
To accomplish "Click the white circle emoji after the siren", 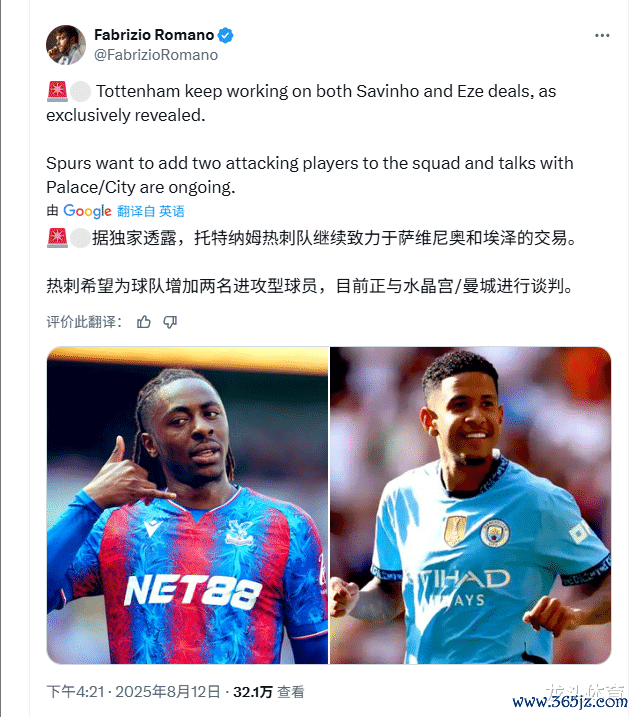I will (80, 91).
